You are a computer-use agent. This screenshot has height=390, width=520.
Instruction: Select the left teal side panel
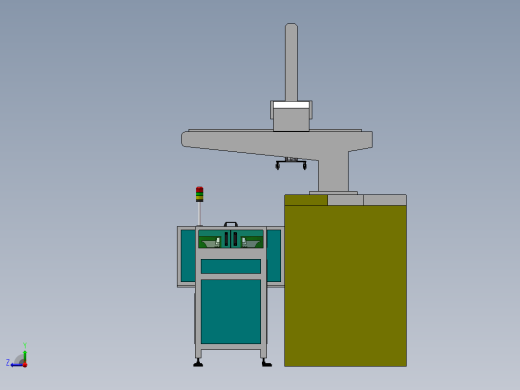[x=188, y=256]
